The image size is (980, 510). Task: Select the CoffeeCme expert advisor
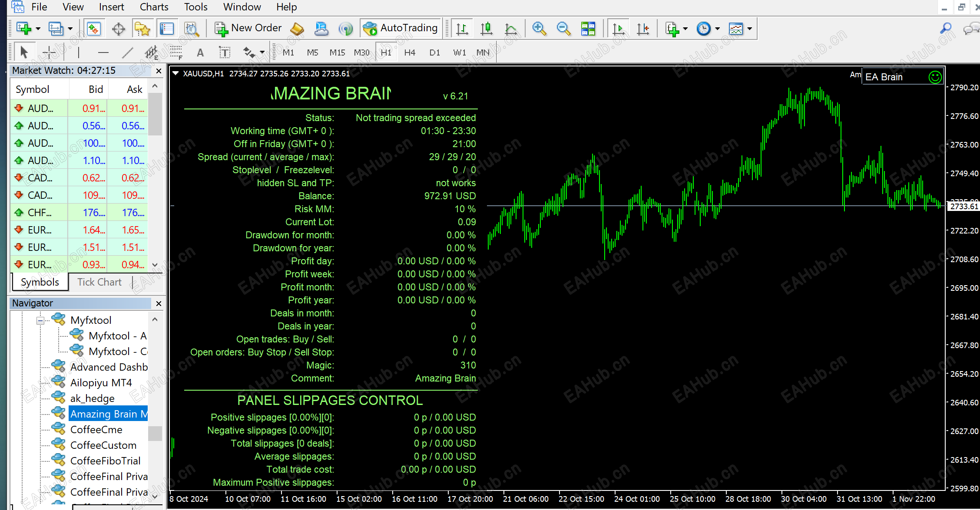click(x=96, y=430)
